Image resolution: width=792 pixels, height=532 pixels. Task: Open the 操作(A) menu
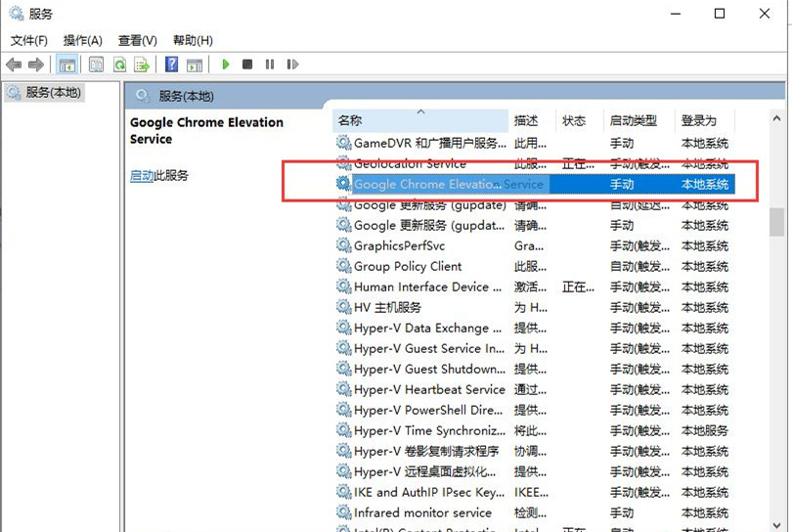pyautogui.click(x=82, y=40)
